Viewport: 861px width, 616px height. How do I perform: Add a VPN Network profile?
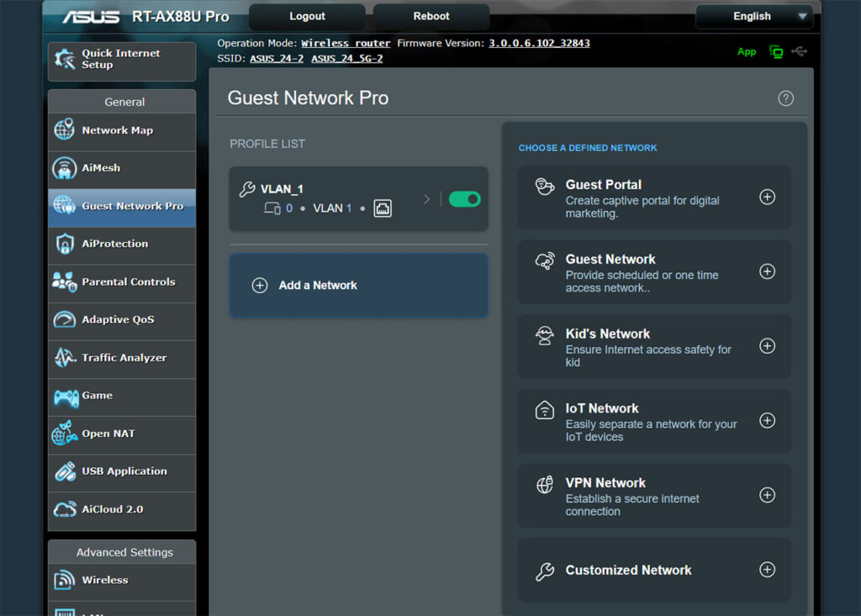767,495
